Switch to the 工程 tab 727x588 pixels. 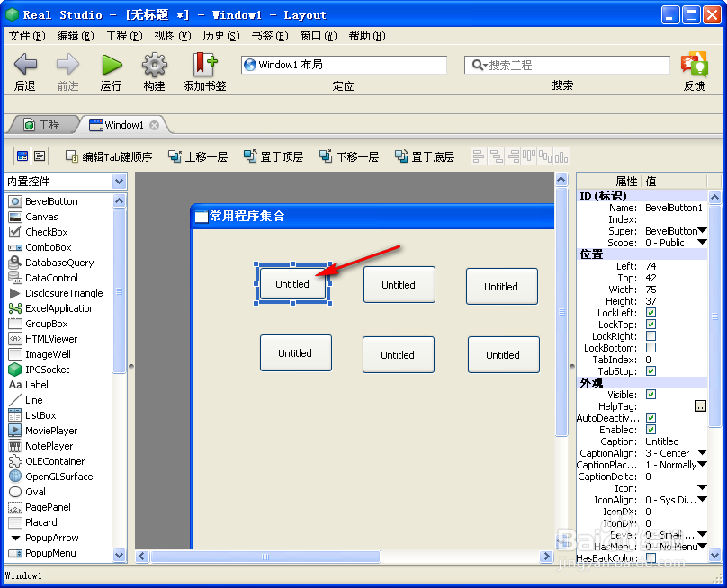[x=42, y=125]
